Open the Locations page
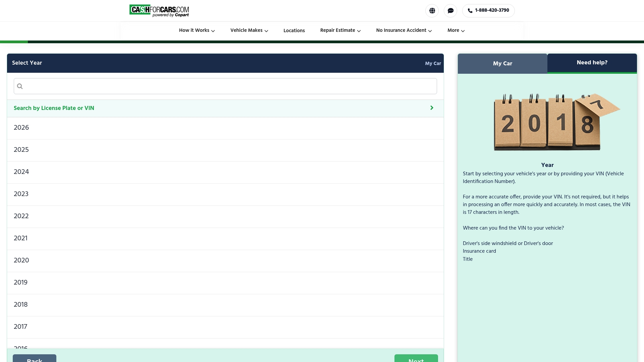Viewport: 644px width, 362px height. [294, 31]
